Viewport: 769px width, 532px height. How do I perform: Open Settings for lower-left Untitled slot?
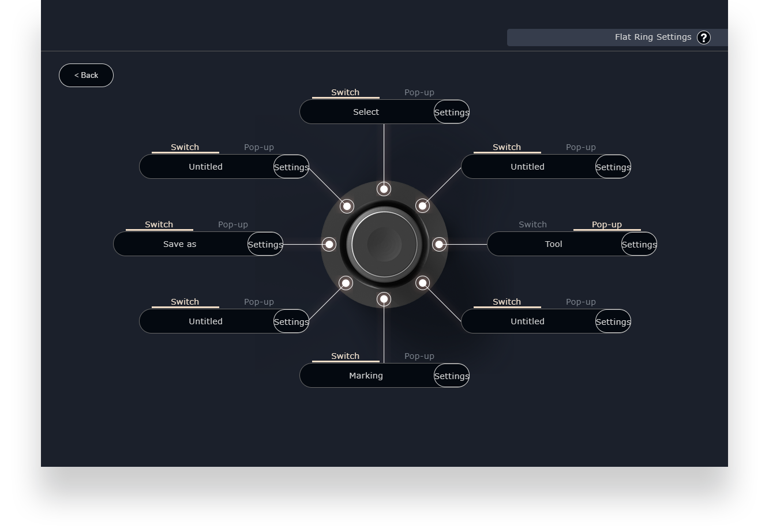[291, 321]
